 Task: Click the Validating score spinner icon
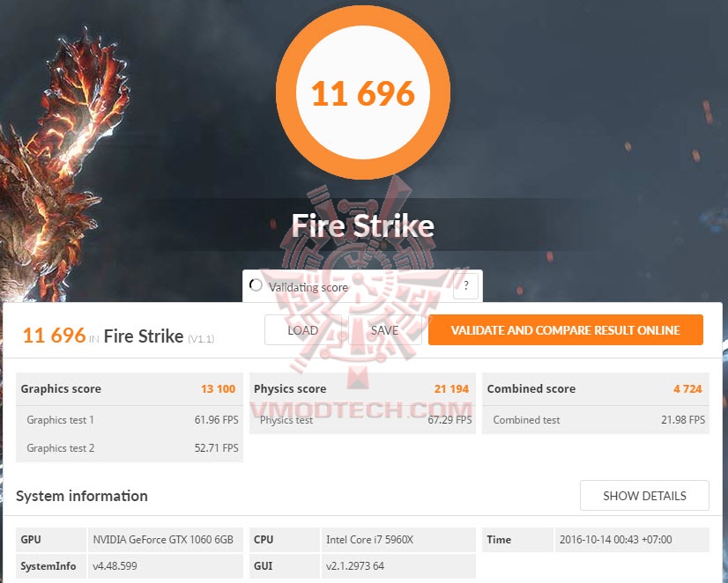[256, 285]
